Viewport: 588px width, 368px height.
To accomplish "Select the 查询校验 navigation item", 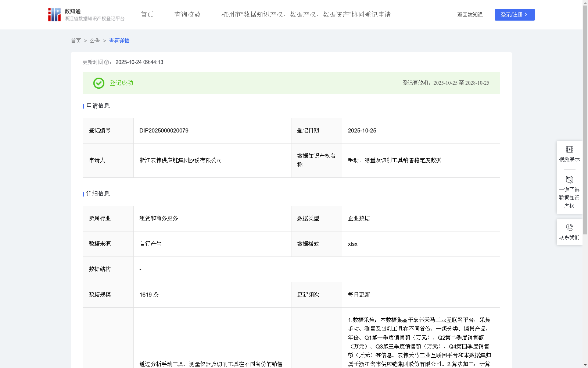I will click(187, 14).
